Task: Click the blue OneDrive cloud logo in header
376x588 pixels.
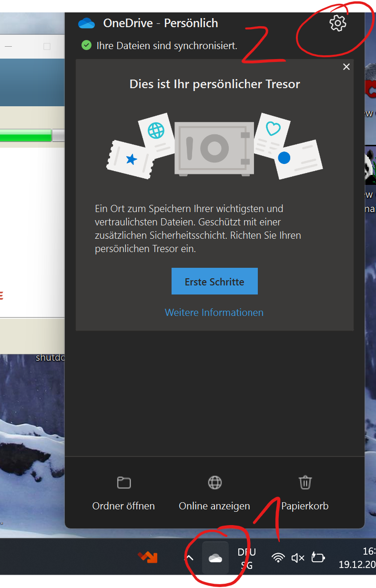Action: tap(87, 23)
